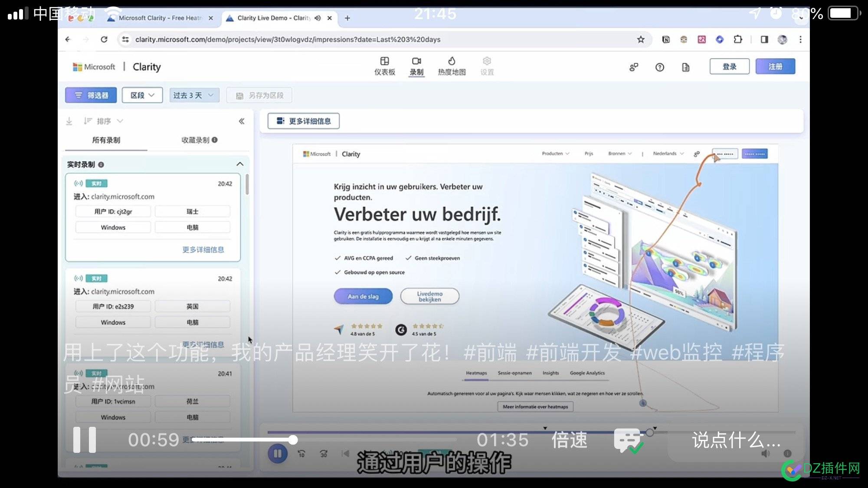
Task: Click site info icon left of URL
Action: point(125,39)
